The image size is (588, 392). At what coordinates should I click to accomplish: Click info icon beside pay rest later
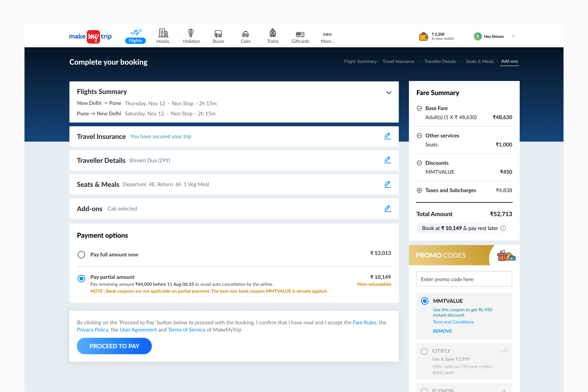click(x=503, y=228)
